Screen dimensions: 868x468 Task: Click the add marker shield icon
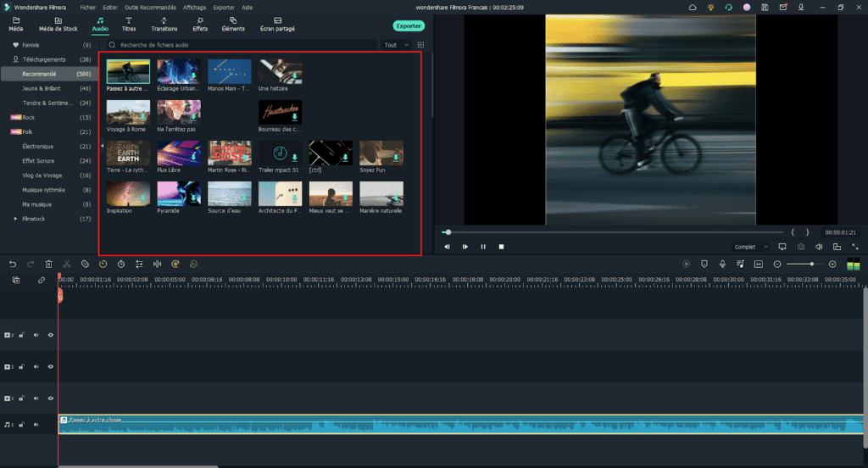point(704,265)
